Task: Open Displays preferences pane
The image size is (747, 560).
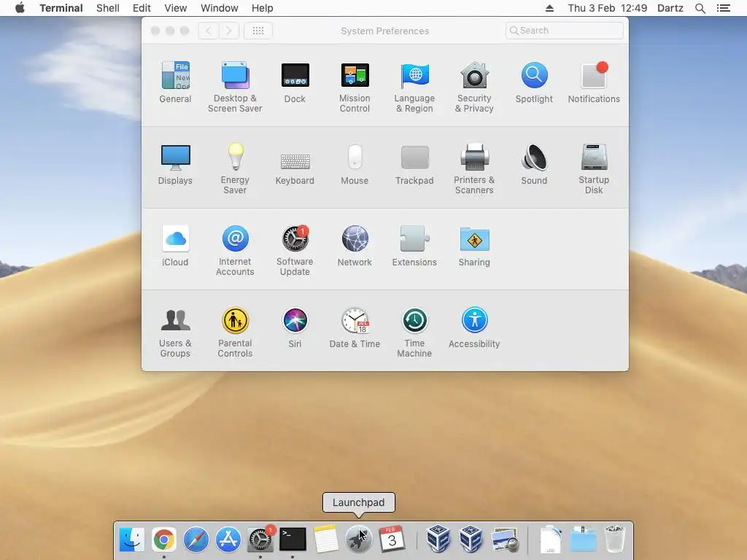Action: (x=175, y=164)
